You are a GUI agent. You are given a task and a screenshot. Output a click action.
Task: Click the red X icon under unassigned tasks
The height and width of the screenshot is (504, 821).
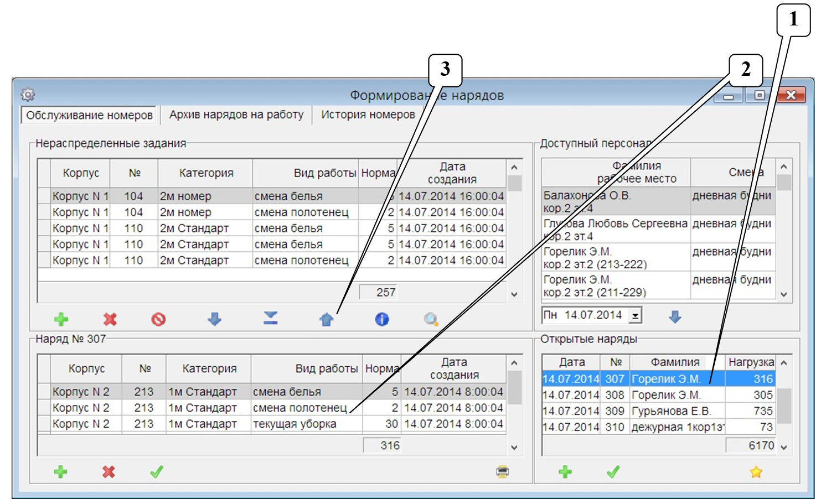point(110,319)
